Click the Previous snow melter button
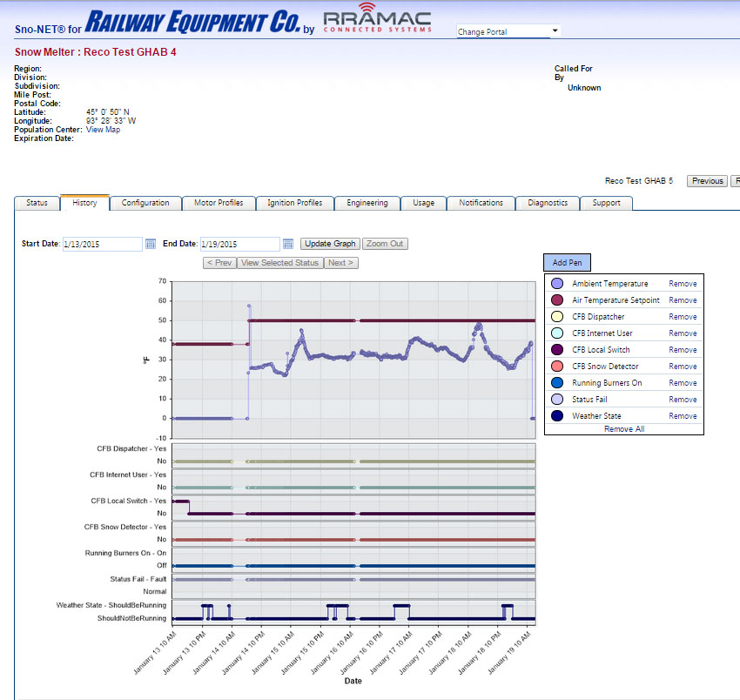 coord(708,181)
